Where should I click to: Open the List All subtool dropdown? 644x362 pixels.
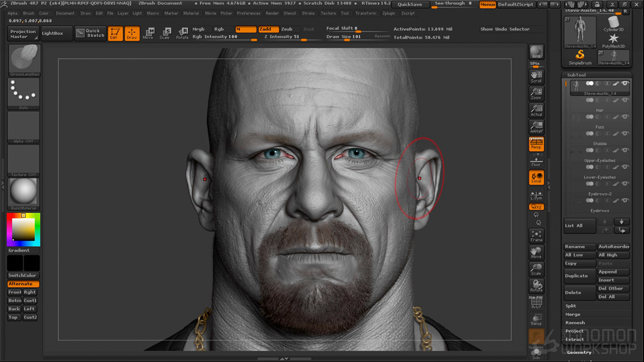pos(580,225)
